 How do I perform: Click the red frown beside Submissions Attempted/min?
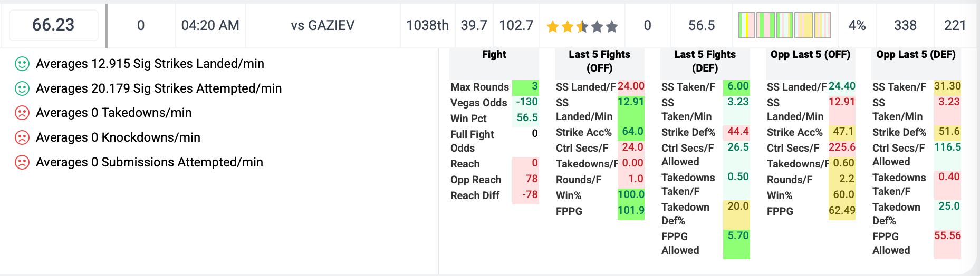[x=22, y=162]
